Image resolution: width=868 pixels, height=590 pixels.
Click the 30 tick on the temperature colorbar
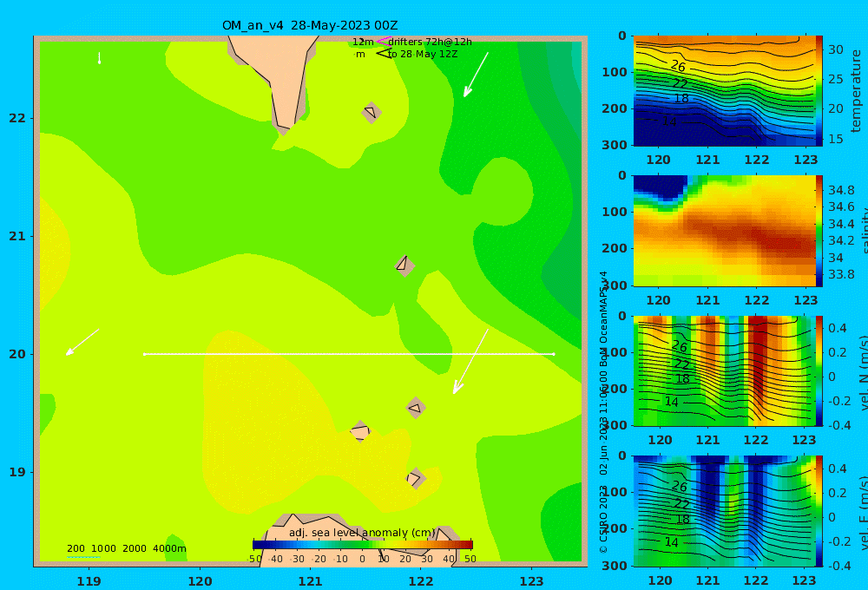click(836, 49)
